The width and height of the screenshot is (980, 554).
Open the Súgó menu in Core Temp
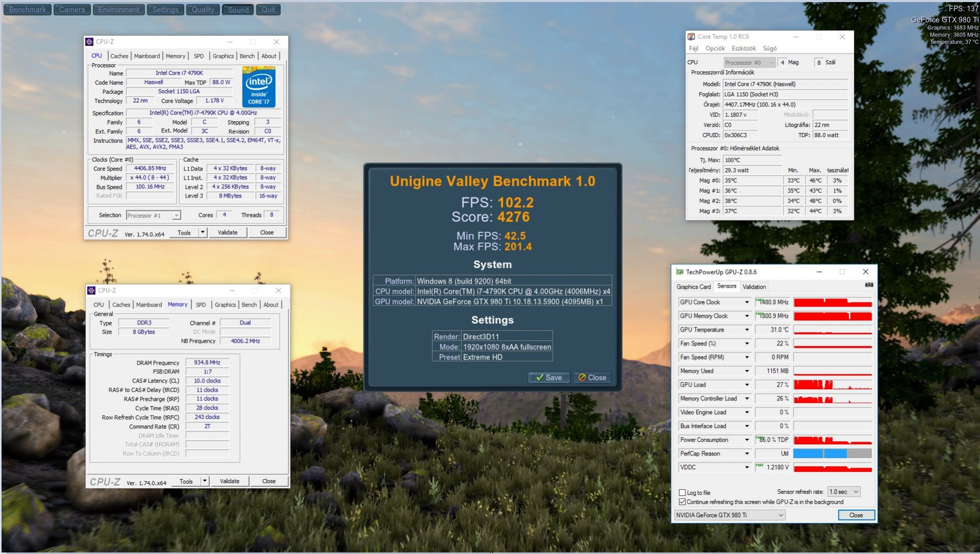770,48
